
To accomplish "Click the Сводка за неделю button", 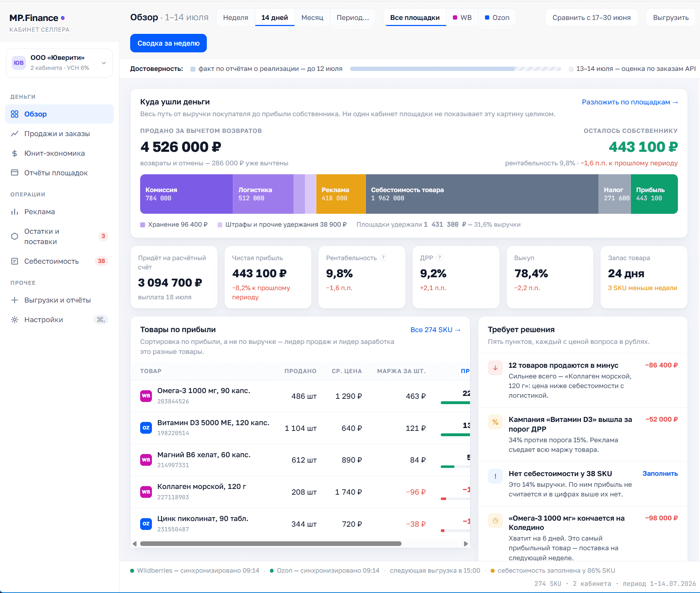I will (168, 43).
